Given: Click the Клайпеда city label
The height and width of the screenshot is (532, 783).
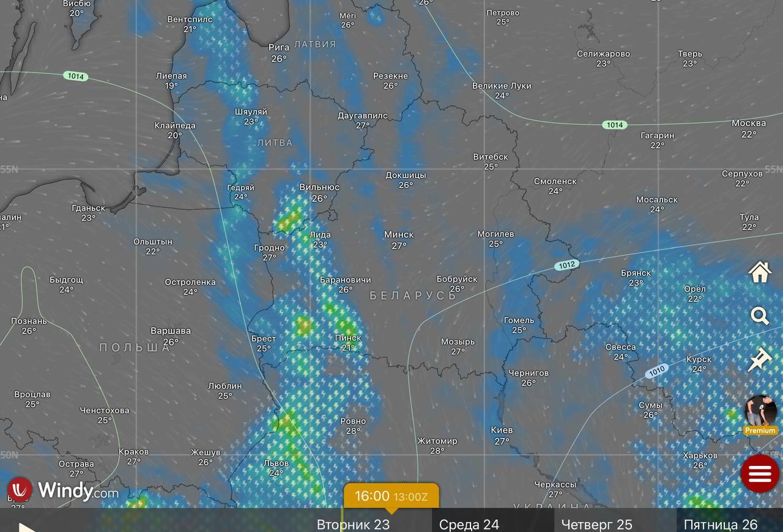Looking at the screenshot, I should click(x=175, y=125).
